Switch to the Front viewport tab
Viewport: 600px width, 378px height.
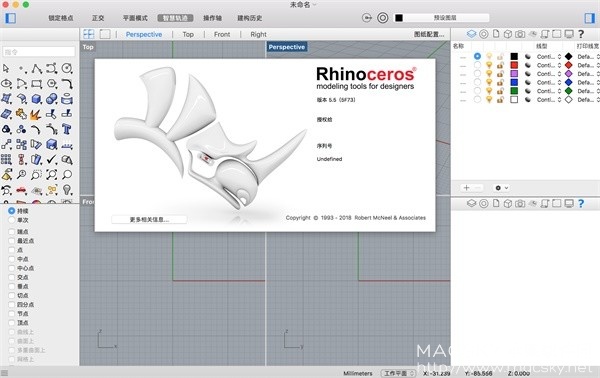click(x=222, y=34)
